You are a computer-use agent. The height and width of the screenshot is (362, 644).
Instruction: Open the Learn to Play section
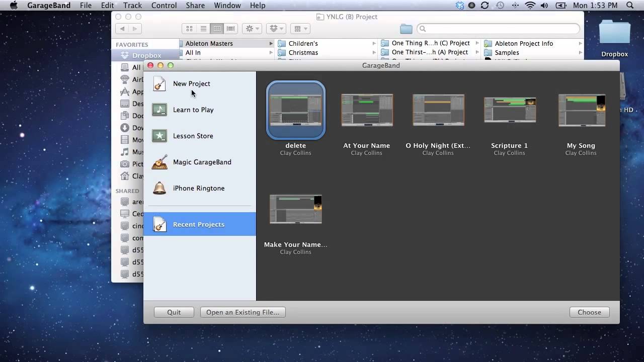pos(200,110)
